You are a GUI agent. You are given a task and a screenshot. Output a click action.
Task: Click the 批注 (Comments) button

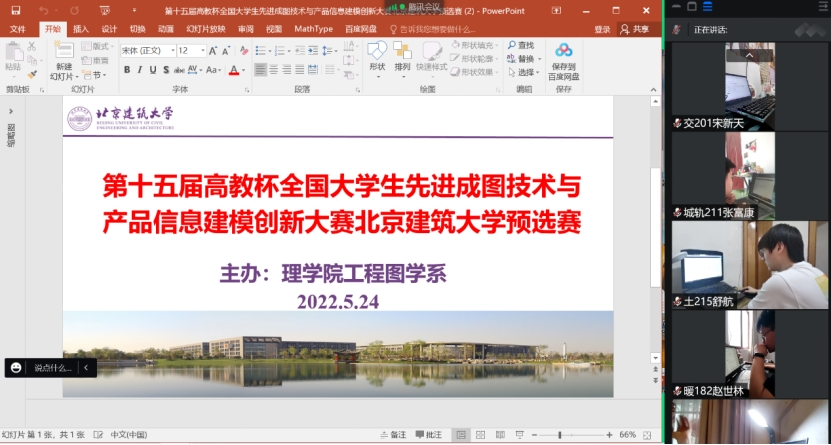point(429,435)
